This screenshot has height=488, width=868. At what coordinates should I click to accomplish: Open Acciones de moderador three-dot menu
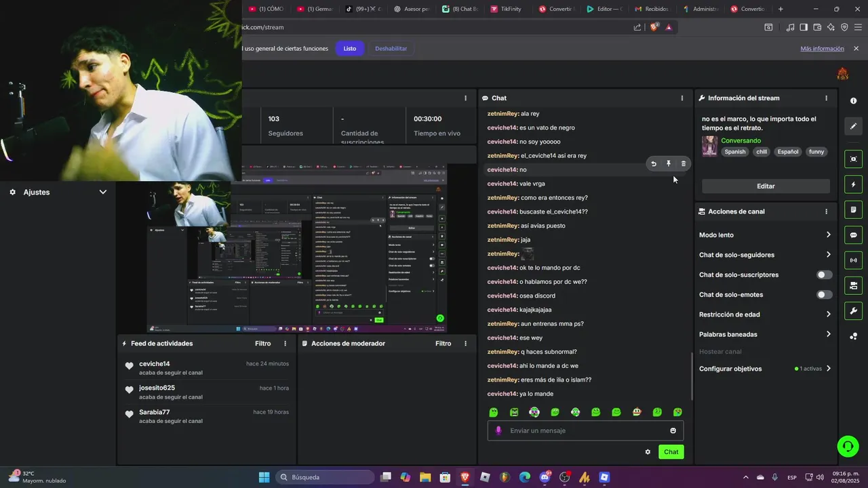(x=465, y=344)
